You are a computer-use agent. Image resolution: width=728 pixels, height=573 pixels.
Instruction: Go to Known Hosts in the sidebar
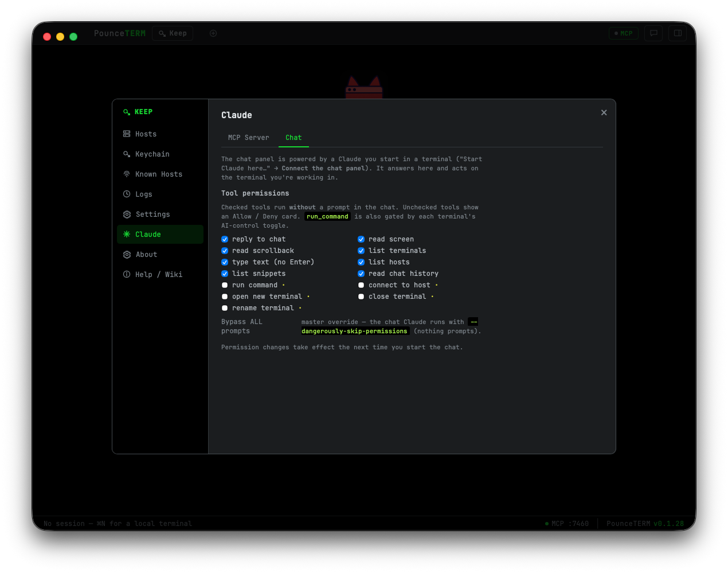pos(160,174)
